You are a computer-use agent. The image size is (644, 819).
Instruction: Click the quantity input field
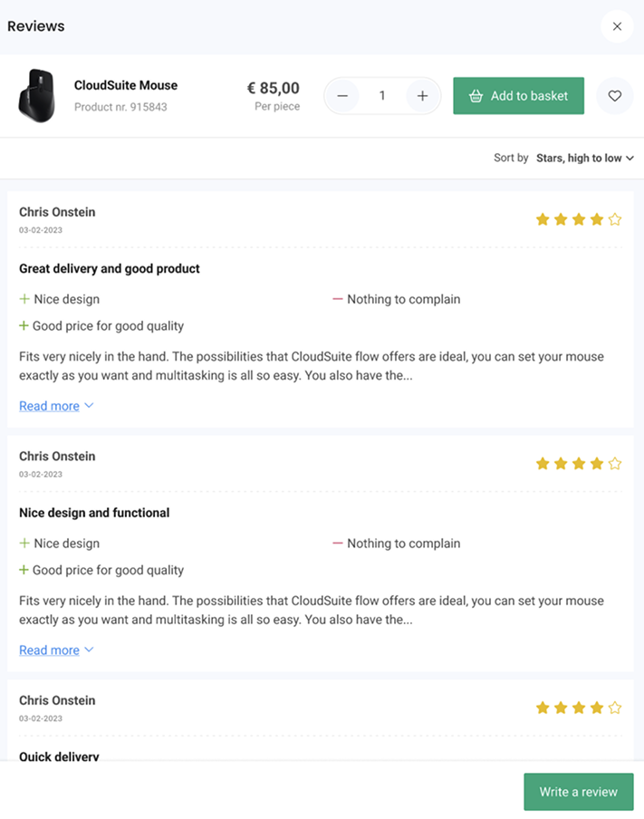point(382,96)
